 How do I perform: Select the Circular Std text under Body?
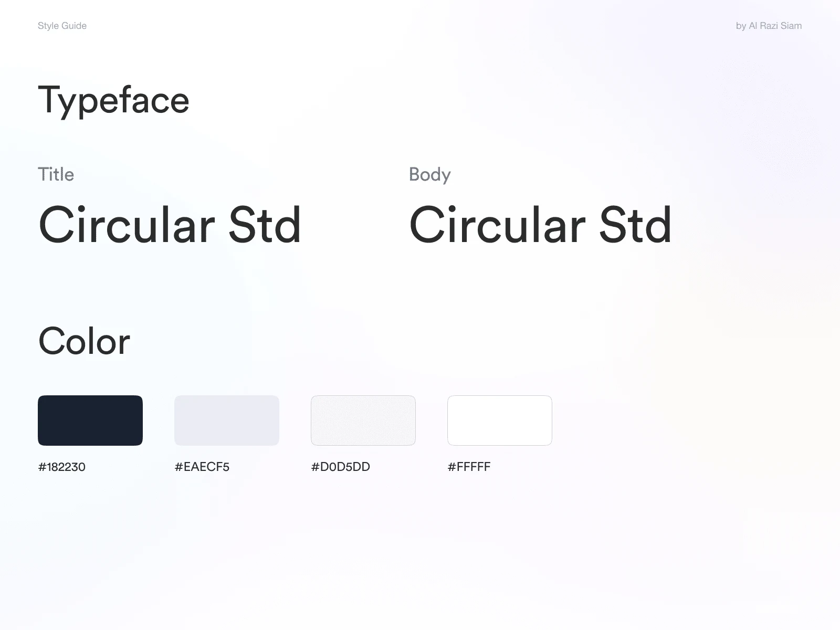point(541,225)
